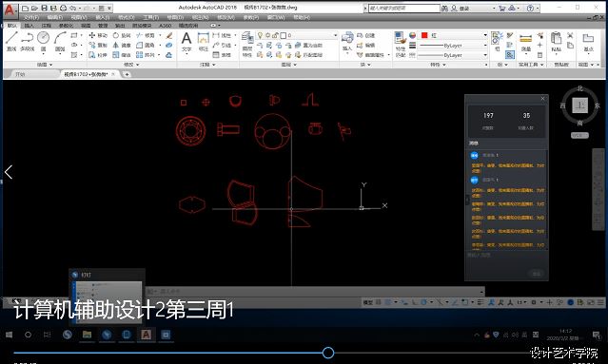Go back with the left arrow overlay
Image resolution: width=608 pixels, height=364 pixels.
click(9, 172)
